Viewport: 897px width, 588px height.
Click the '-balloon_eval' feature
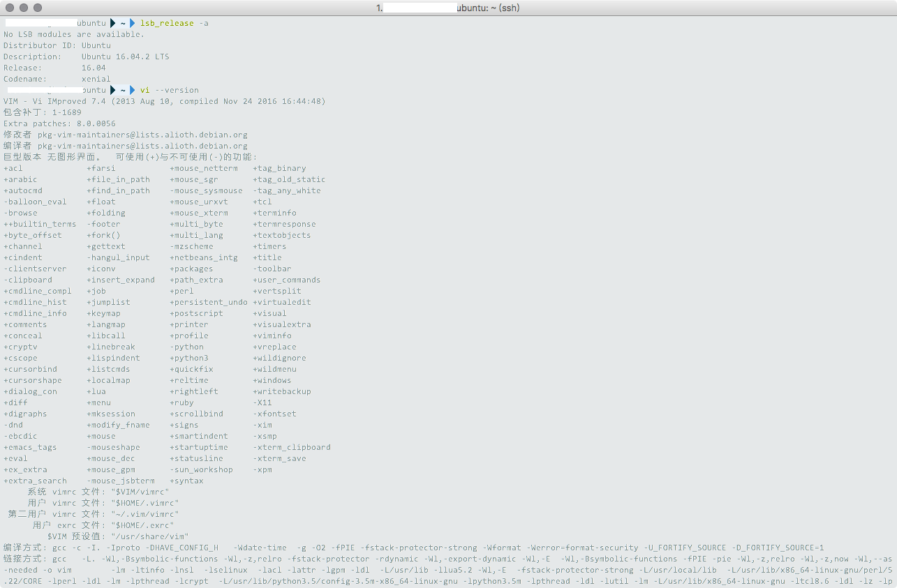(x=35, y=202)
